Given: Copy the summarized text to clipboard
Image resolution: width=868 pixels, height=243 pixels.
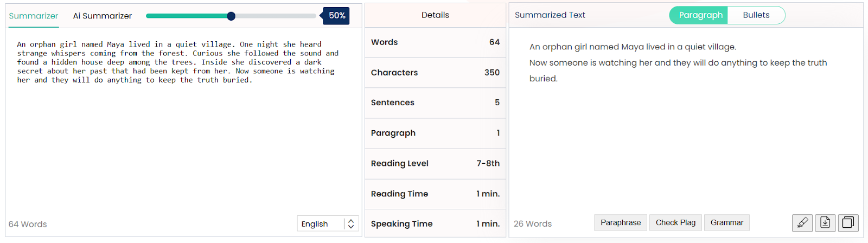Looking at the screenshot, I should (848, 222).
